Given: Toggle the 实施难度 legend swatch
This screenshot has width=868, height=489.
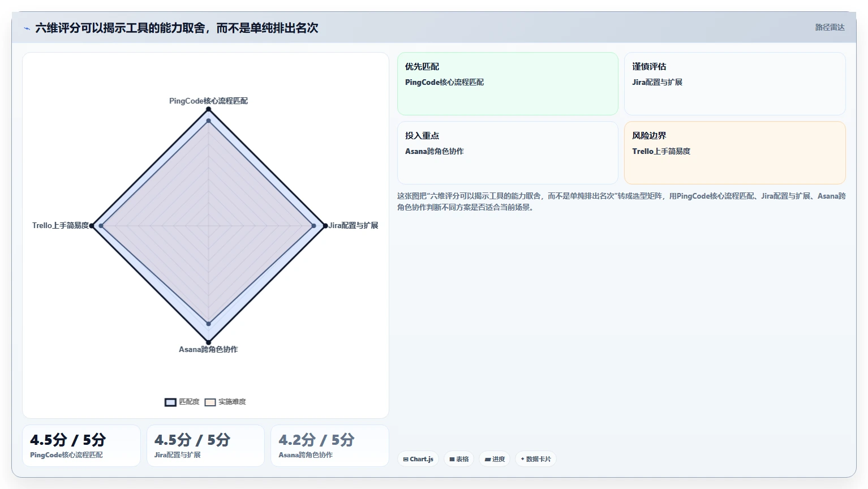Looking at the screenshot, I should 210,402.
